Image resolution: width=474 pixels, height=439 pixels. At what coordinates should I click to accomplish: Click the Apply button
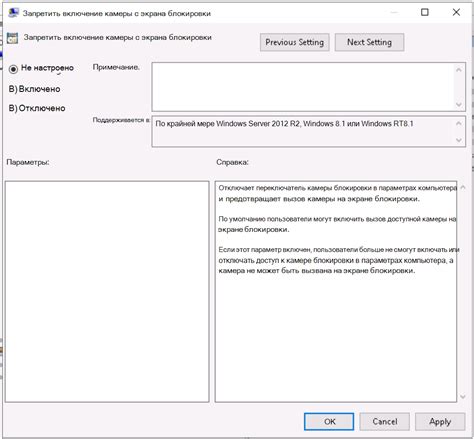tap(440, 422)
